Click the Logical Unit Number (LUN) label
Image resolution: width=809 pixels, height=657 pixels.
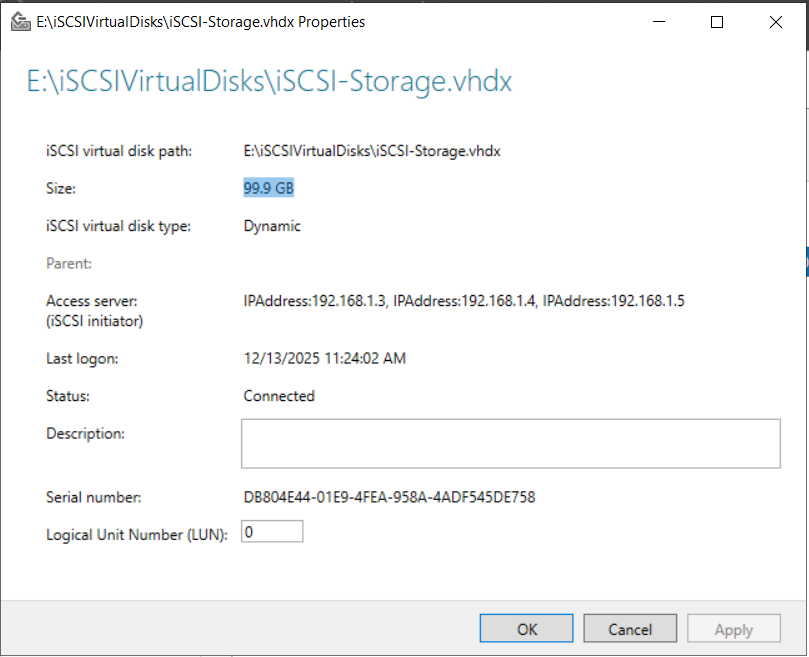[137, 535]
